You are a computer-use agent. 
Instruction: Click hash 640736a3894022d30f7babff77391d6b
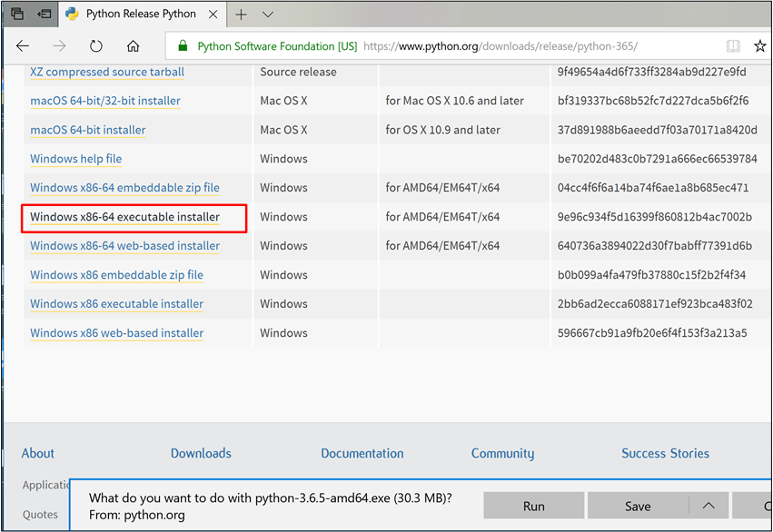coord(654,246)
